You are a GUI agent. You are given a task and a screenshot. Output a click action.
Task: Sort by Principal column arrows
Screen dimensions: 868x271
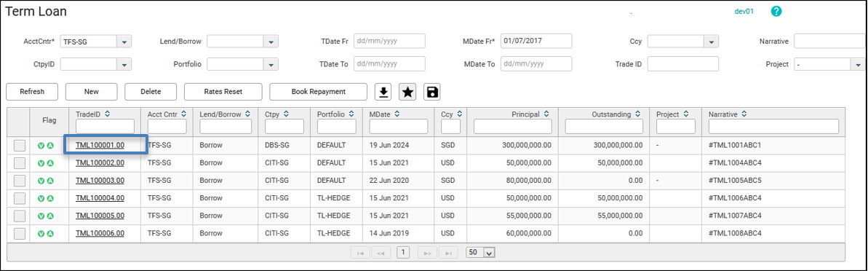click(x=546, y=114)
